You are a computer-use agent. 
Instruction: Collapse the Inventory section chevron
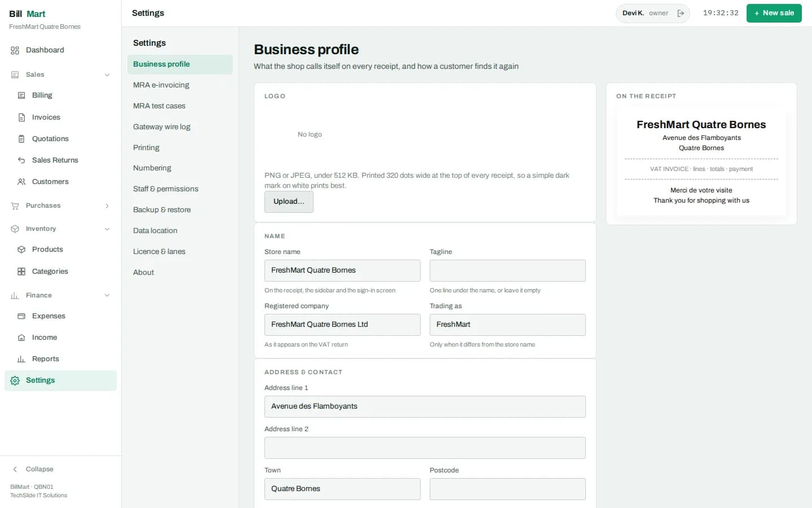coord(107,229)
